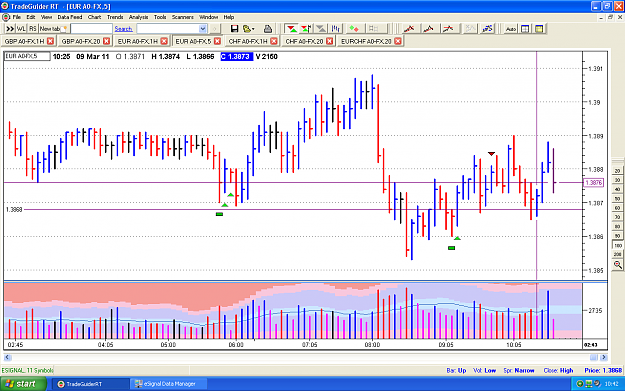This screenshot has height=391, width=625.
Task: Click the EUR A0-FX,5 symbol field
Action: click(28, 56)
